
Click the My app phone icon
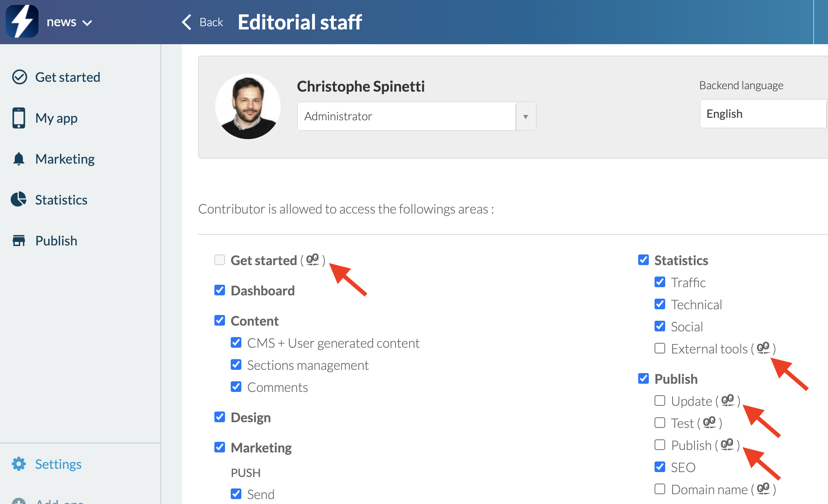pos(19,118)
